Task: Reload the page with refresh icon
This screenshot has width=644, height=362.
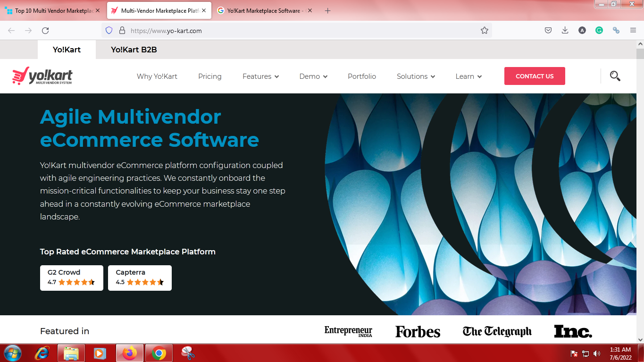Action: click(x=45, y=30)
